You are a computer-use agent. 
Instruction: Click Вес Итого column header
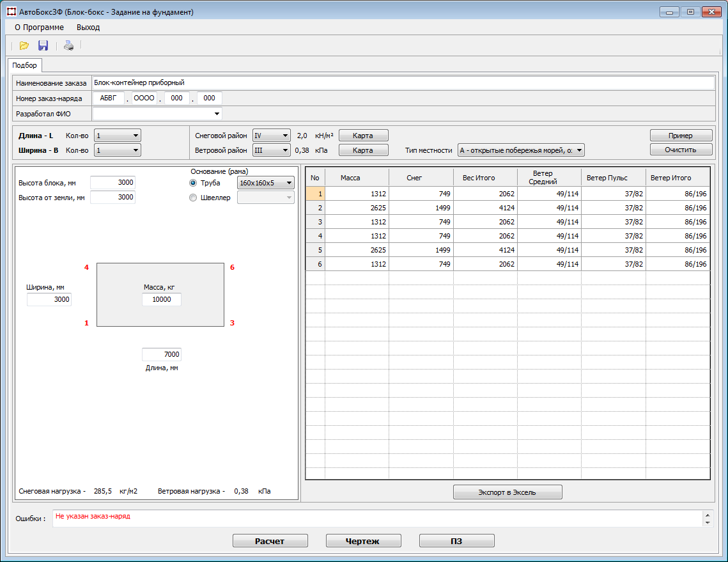point(485,178)
